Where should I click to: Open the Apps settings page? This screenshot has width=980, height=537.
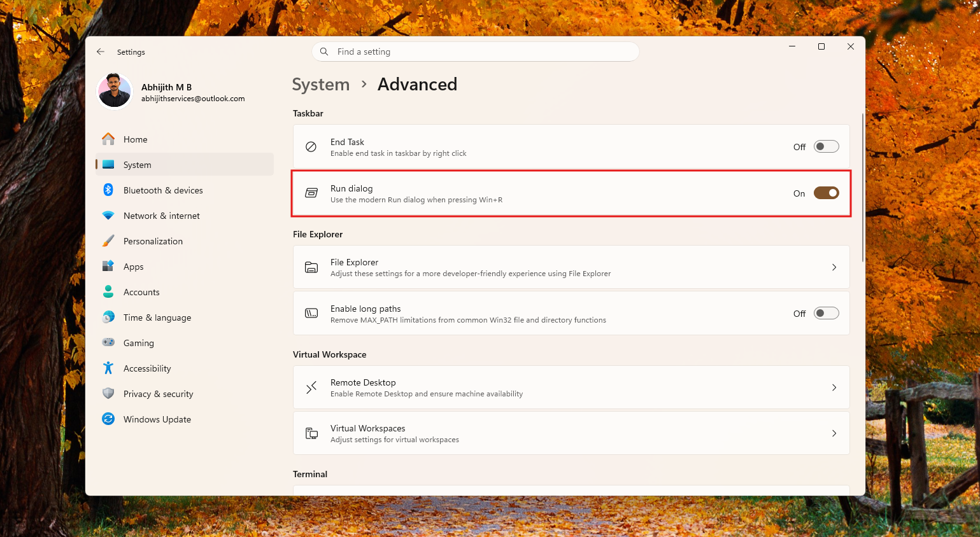(x=185, y=266)
